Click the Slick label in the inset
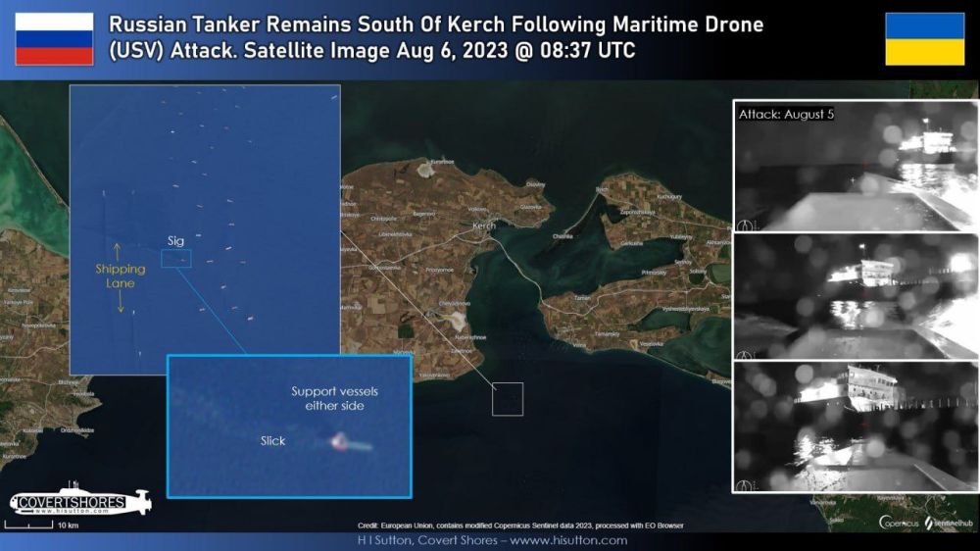This screenshot has width=980, height=551. pyautogui.click(x=272, y=441)
